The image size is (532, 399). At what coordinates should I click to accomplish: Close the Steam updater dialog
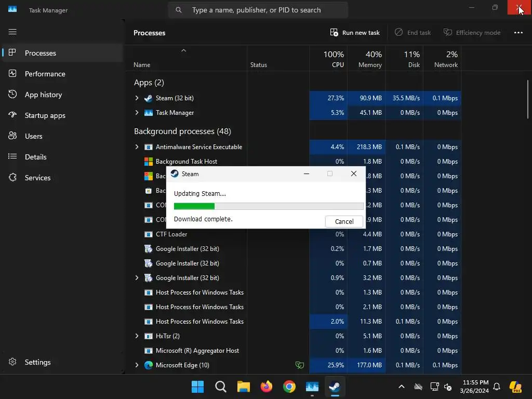(353, 174)
